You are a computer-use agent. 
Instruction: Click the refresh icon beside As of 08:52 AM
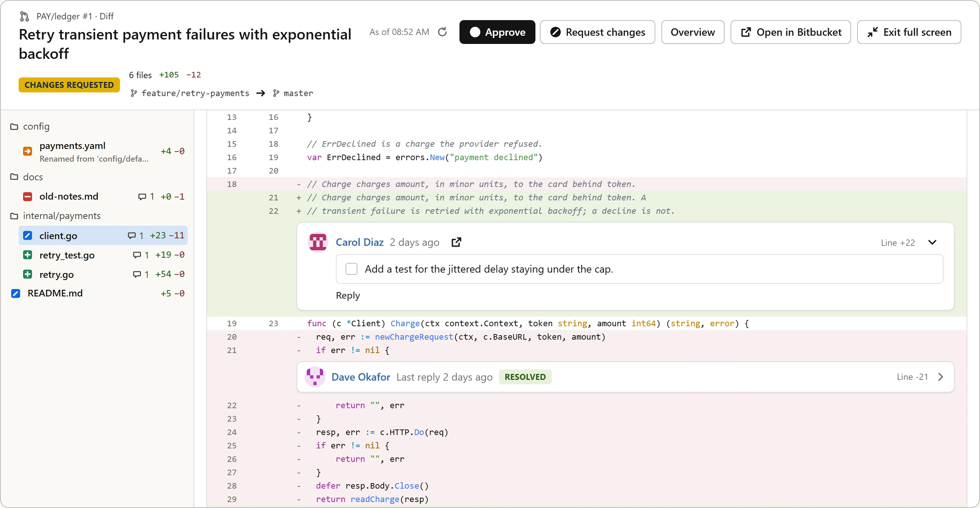(x=442, y=32)
